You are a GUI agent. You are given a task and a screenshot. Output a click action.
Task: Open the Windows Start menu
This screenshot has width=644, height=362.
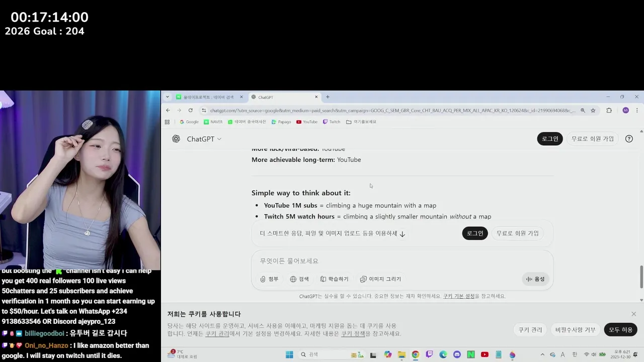(x=289, y=354)
